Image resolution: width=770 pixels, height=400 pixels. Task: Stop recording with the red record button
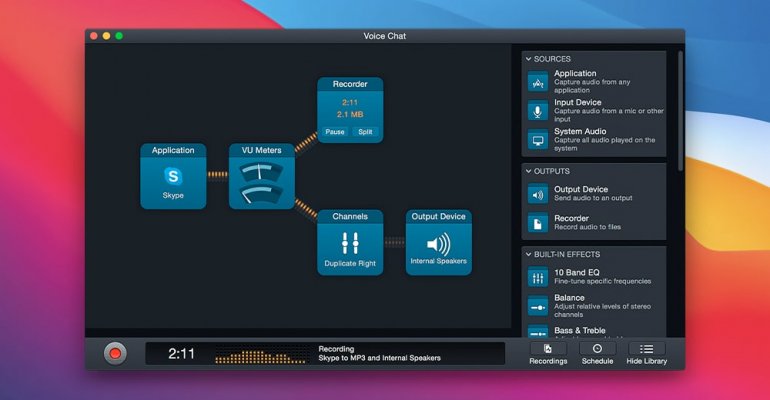pos(115,353)
